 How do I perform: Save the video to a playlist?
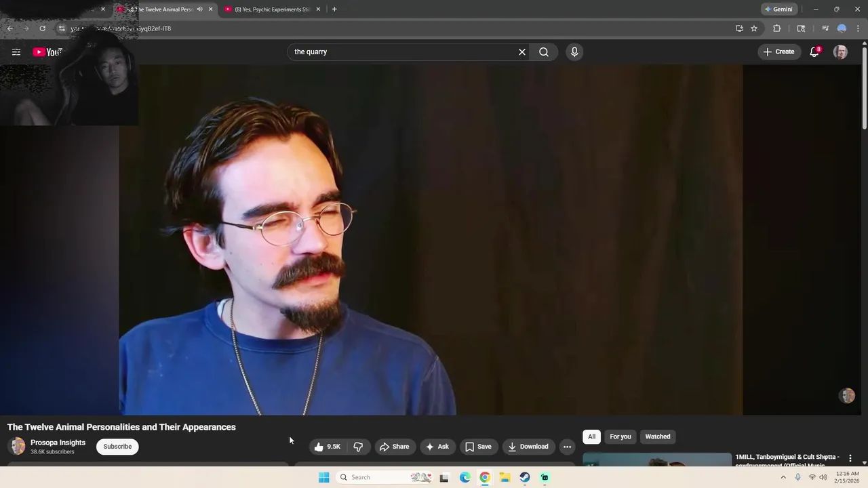coord(479,447)
